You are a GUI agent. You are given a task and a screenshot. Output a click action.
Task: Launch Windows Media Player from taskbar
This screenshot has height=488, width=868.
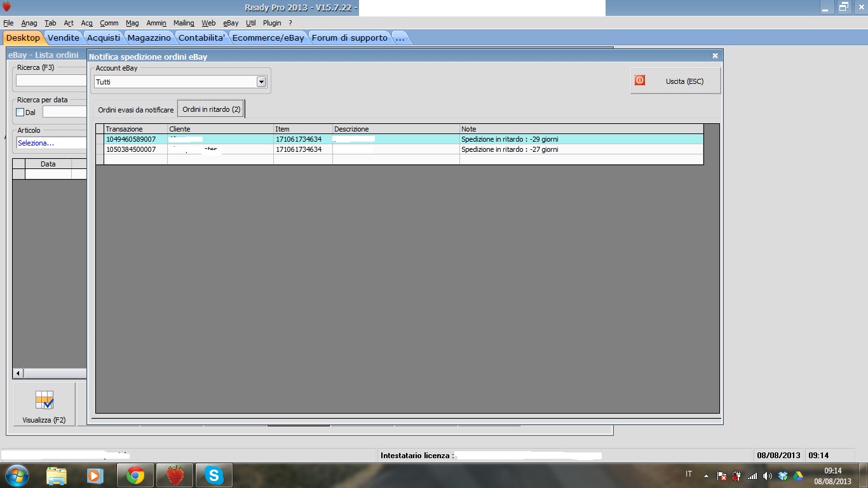[95, 475]
